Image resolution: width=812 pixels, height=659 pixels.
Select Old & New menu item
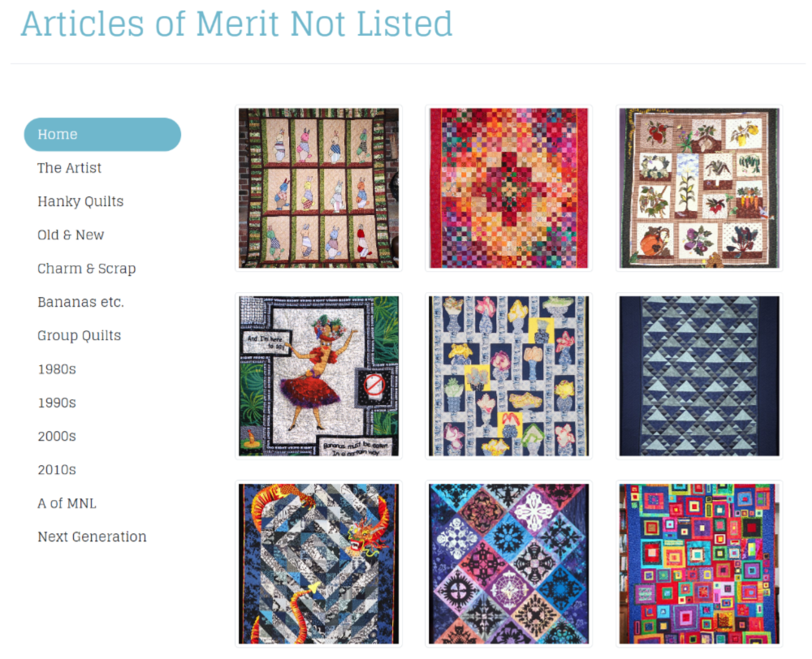click(71, 235)
